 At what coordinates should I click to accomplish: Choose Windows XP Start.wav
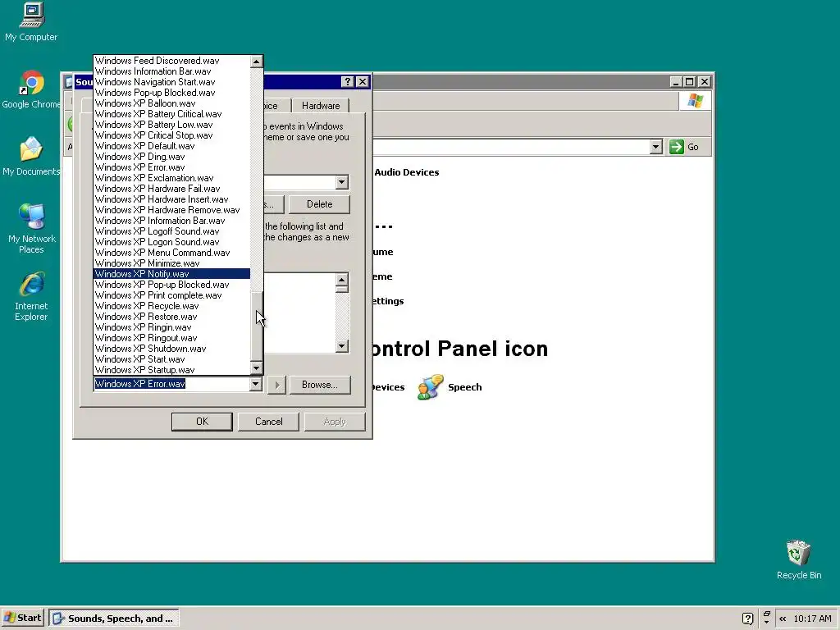click(172, 359)
